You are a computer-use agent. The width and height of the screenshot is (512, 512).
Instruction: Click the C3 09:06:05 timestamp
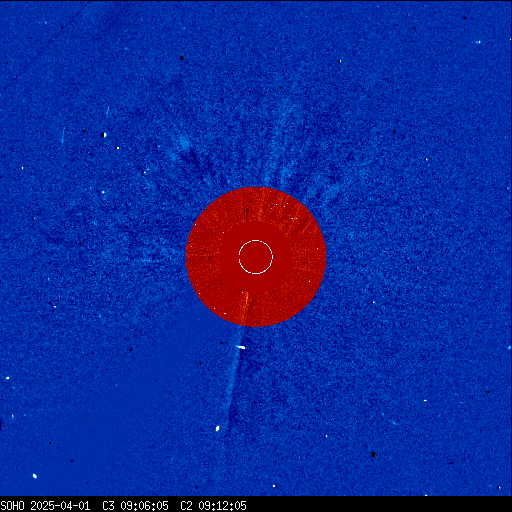tap(135, 506)
